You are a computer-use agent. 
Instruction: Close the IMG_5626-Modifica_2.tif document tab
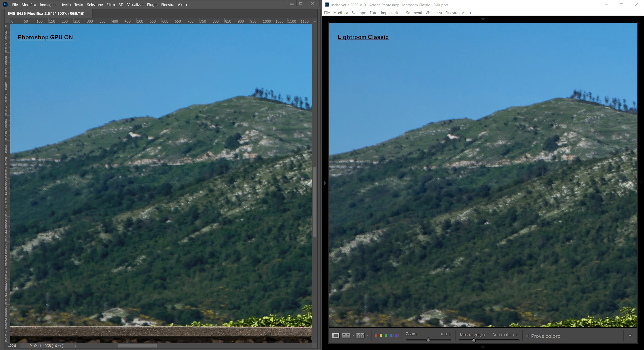pos(88,14)
